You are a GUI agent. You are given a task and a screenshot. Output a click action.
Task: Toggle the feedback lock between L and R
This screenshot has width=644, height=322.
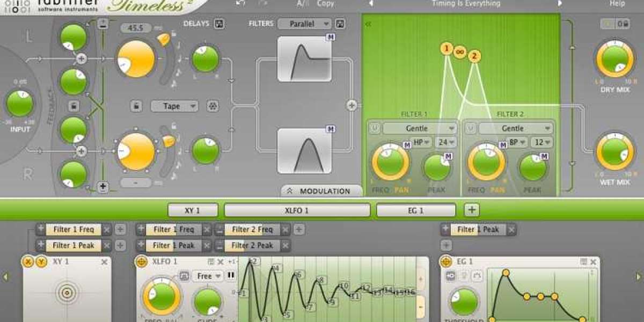click(x=74, y=106)
